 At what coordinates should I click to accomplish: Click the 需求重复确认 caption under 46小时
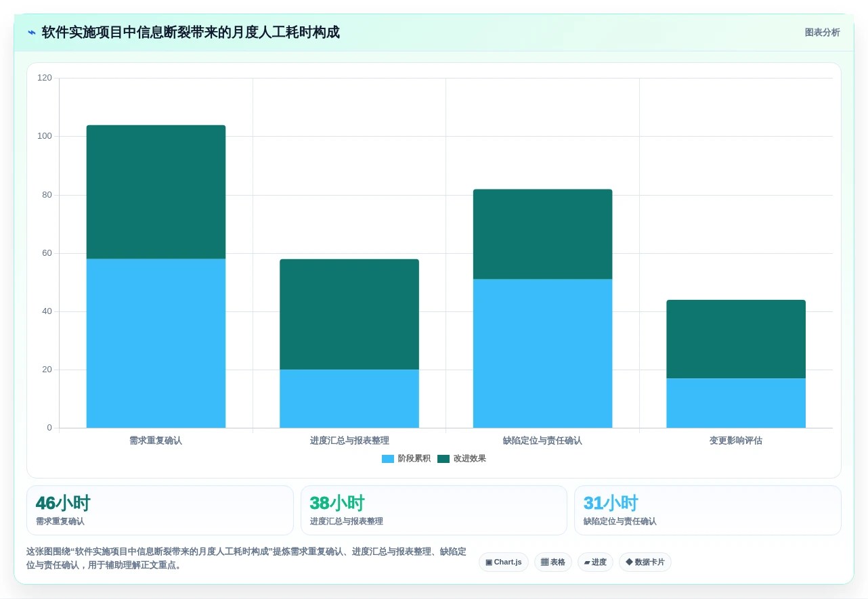click(60, 521)
